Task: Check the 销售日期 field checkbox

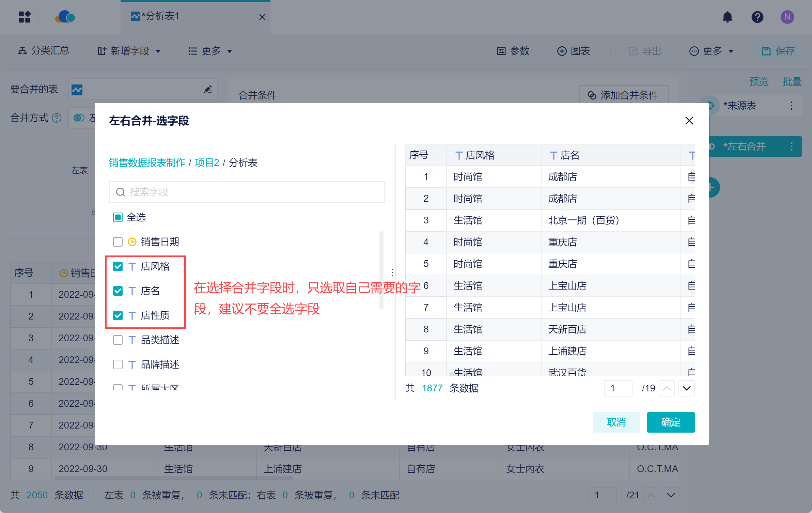Action: 118,242
